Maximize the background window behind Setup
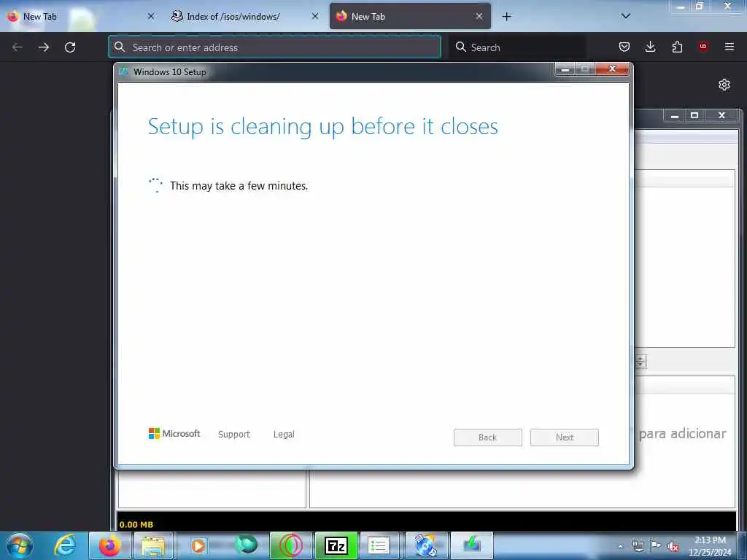The image size is (747, 560). click(694, 116)
